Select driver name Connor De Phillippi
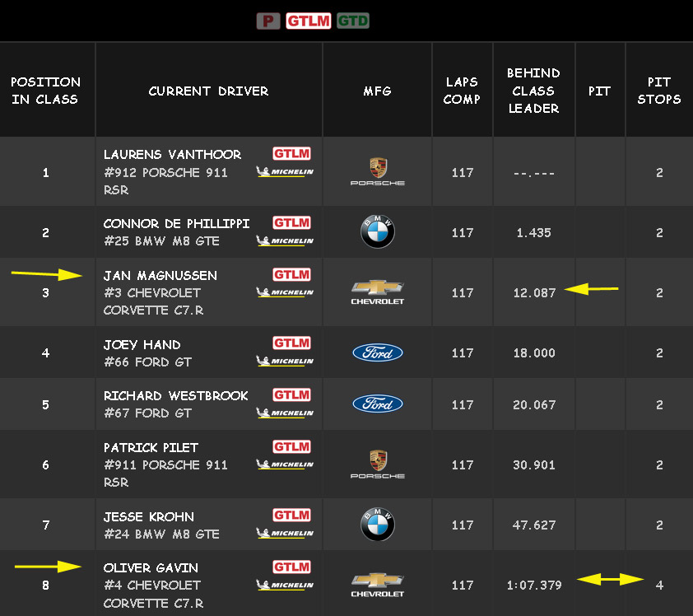693x616 pixels. 176,224
